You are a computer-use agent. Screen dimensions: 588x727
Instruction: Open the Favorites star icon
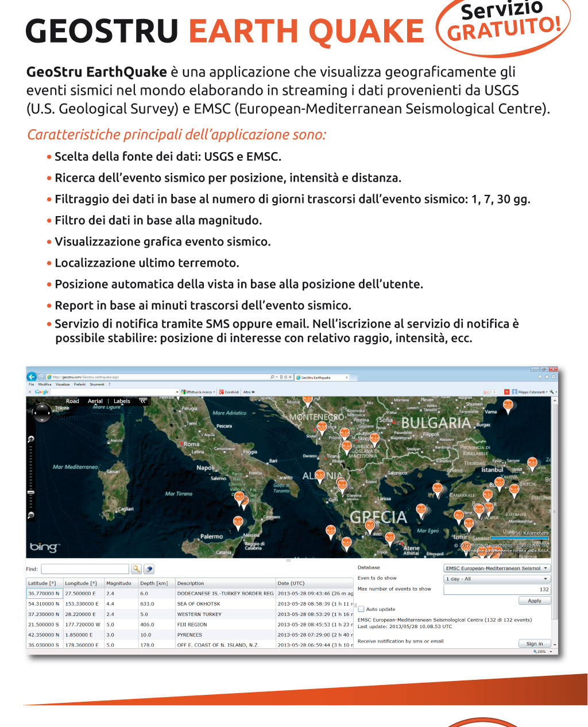click(x=547, y=377)
